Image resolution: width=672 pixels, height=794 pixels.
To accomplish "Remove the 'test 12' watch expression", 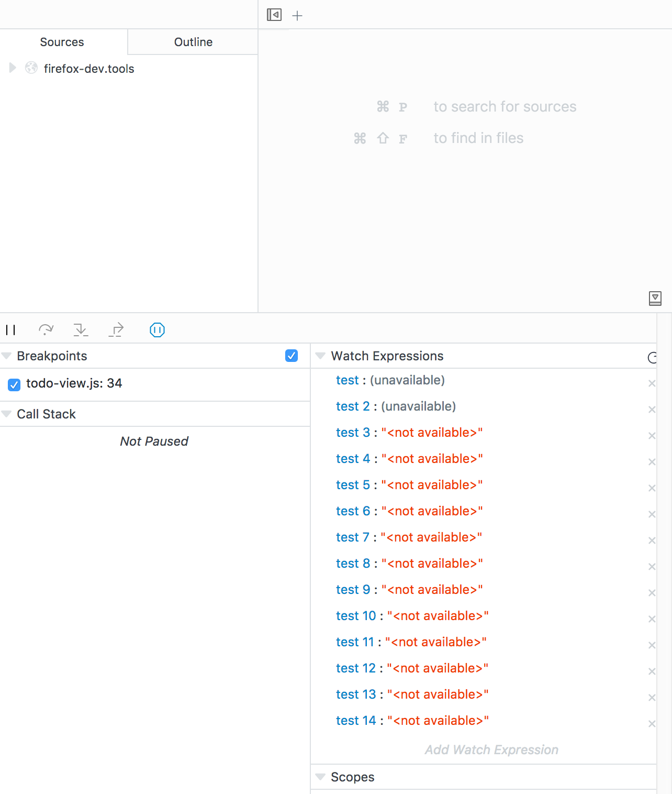I will pyautogui.click(x=652, y=671).
